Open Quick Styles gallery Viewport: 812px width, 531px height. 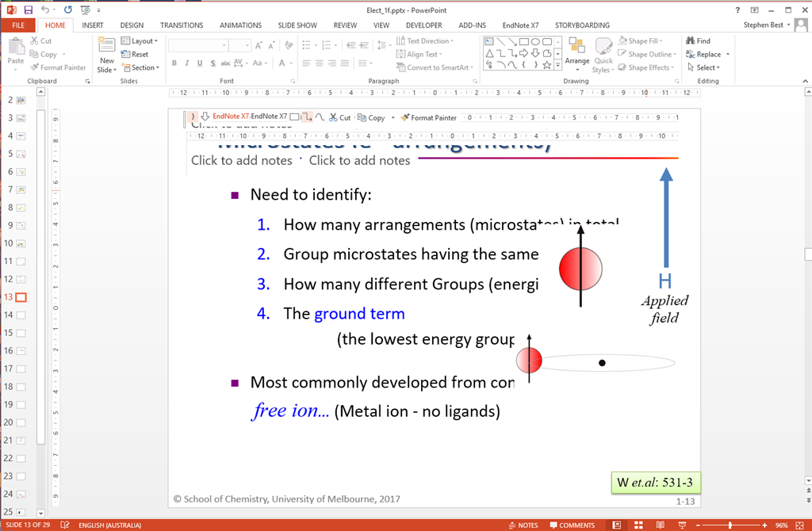tap(603, 55)
